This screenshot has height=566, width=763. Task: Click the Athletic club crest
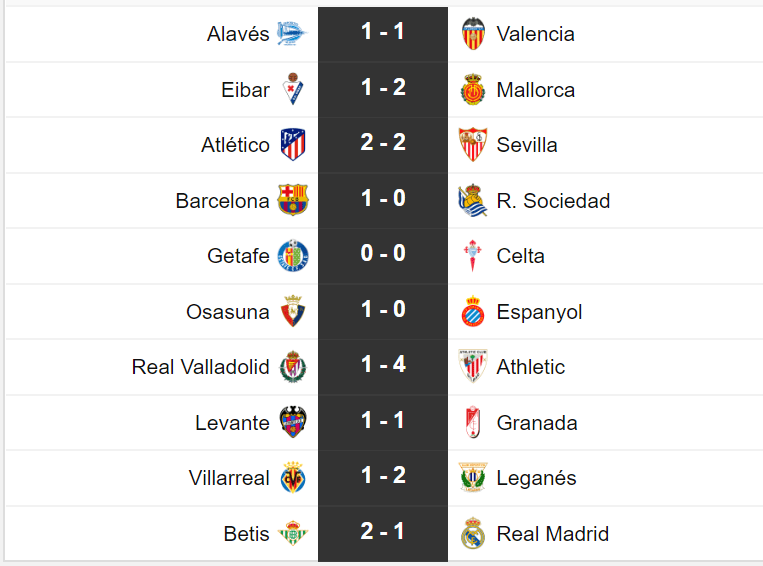(x=472, y=367)
